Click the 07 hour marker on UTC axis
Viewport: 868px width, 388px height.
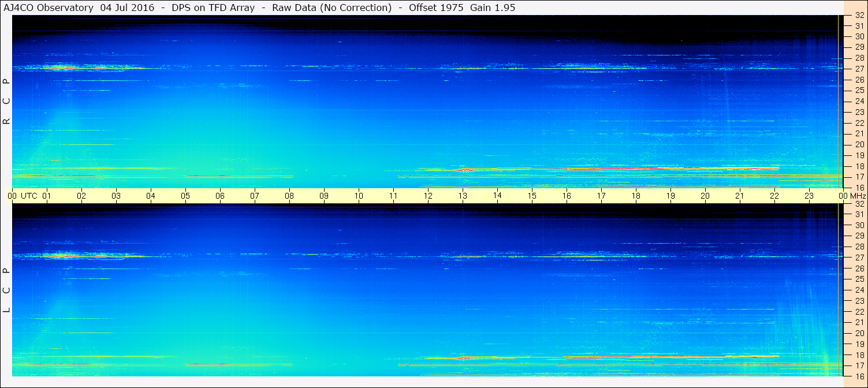[x=255, y=196]
